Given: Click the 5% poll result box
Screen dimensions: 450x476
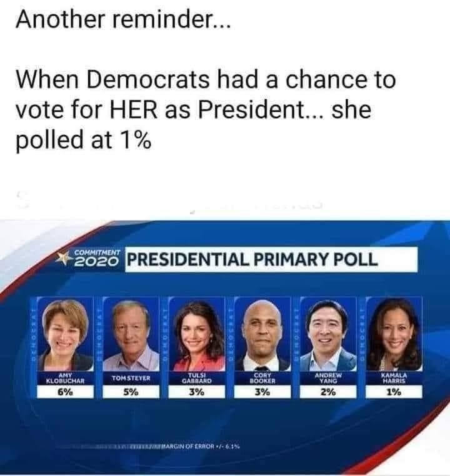Looking at the screenshot, I should click(131, 392).
